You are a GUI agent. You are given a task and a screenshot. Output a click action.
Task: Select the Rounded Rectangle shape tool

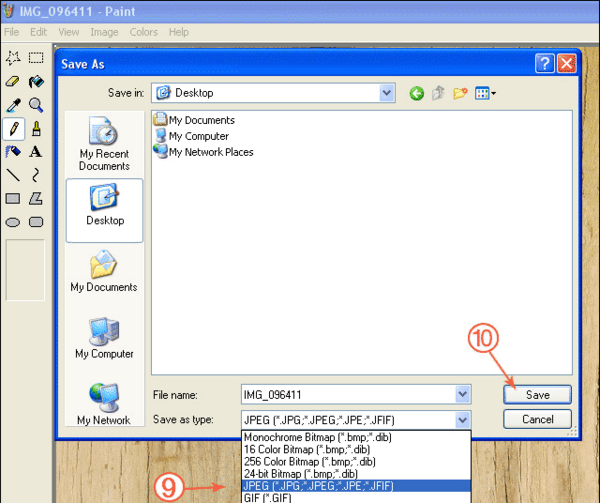tap(36, 222)
